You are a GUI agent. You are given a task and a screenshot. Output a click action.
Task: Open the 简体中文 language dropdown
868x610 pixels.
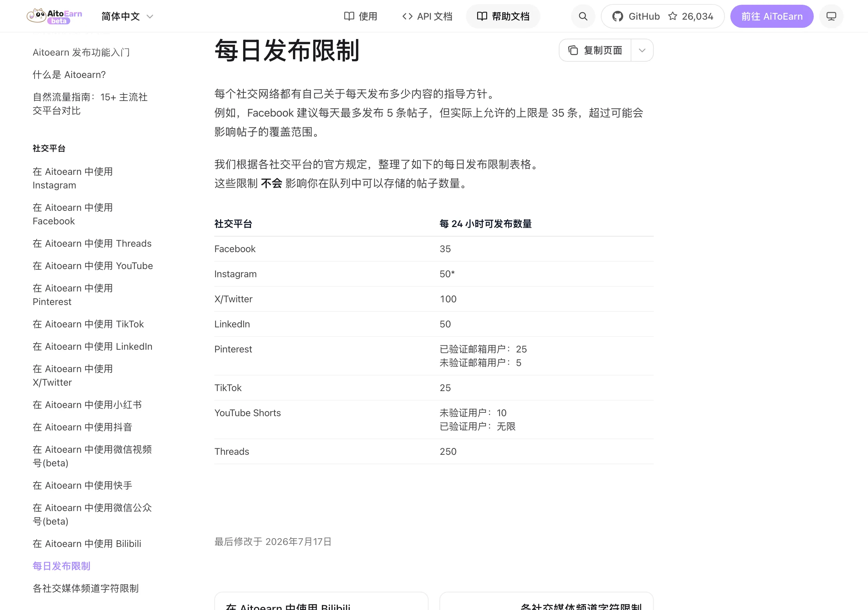click(x=127, y=16)
